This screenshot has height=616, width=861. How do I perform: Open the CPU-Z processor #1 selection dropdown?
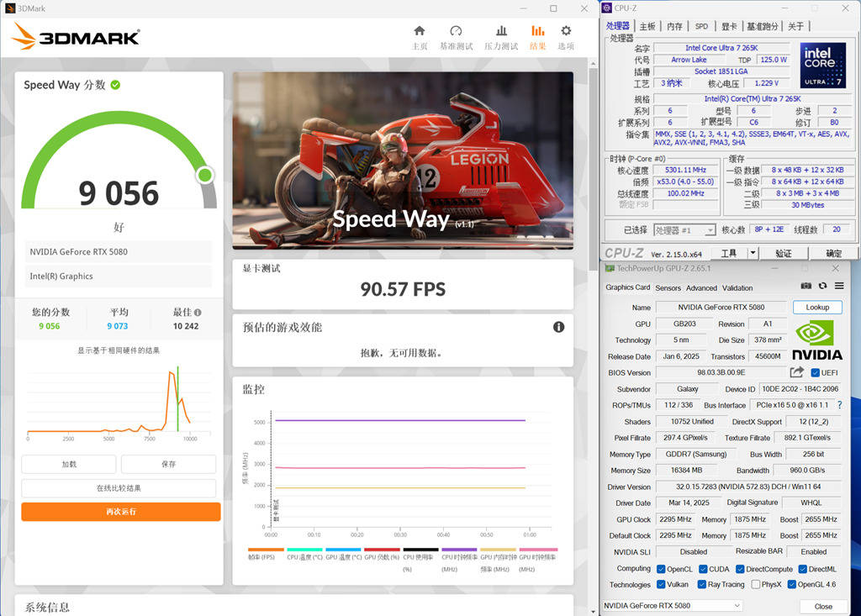click(x=684, y=230)
